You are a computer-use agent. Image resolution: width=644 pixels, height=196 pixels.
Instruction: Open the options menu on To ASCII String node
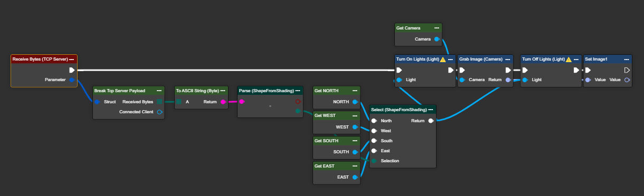pyautogui.click(x=223, y=91)
